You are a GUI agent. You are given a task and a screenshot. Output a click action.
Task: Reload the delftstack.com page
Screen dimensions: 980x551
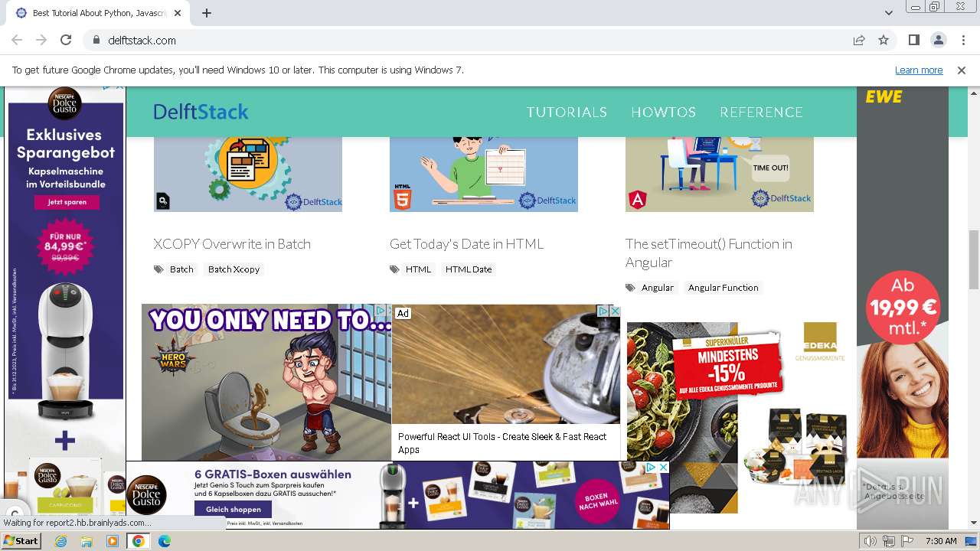[66, 40]
